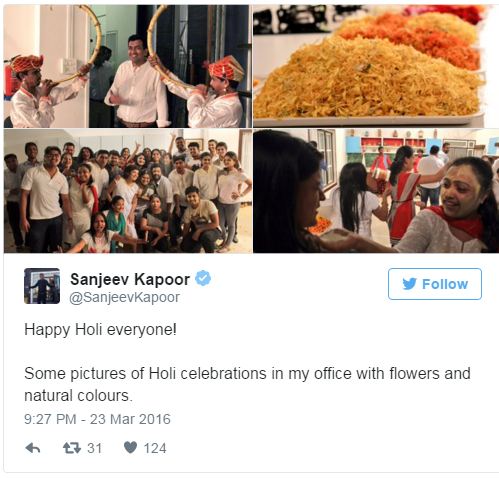Click the tweet text about Holi celebrations
Image resolution: width=499 pixels, height=478 pixels.
point(247,384)
